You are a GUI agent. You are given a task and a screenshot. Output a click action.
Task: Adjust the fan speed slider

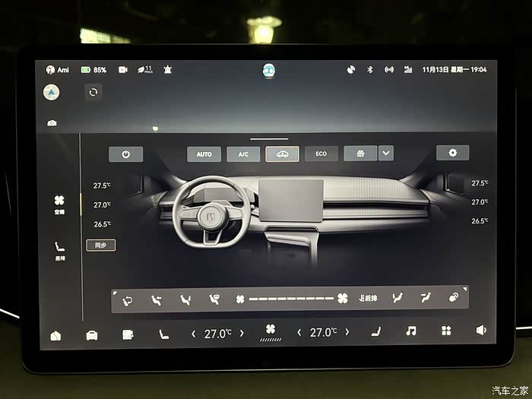(291, 299)
